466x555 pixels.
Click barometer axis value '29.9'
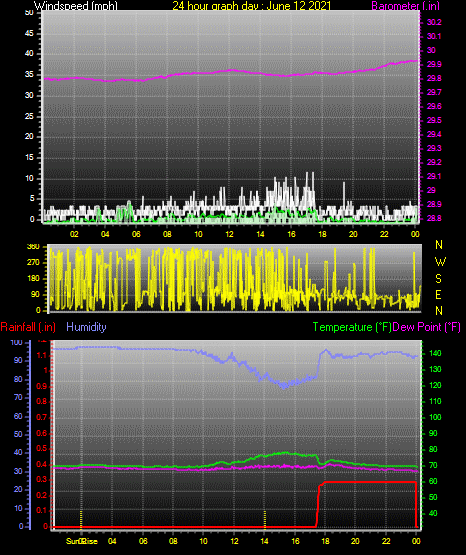[x=434, y=64]
